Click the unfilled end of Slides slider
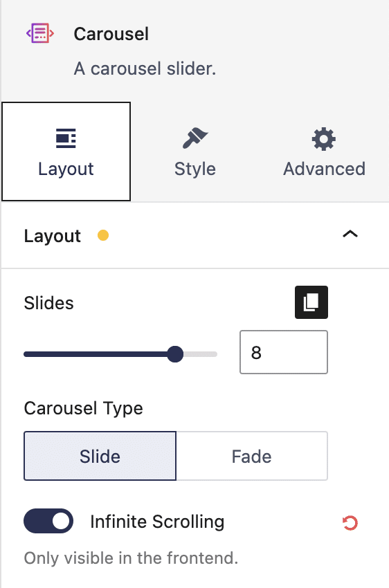This screenshot has height=588, width=389. 200,354
